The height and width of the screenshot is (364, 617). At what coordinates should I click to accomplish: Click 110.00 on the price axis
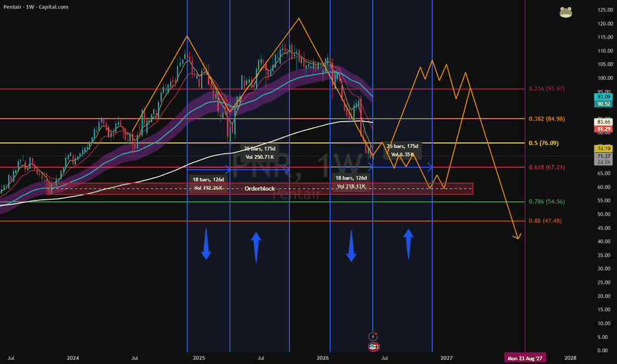(605, 51)
